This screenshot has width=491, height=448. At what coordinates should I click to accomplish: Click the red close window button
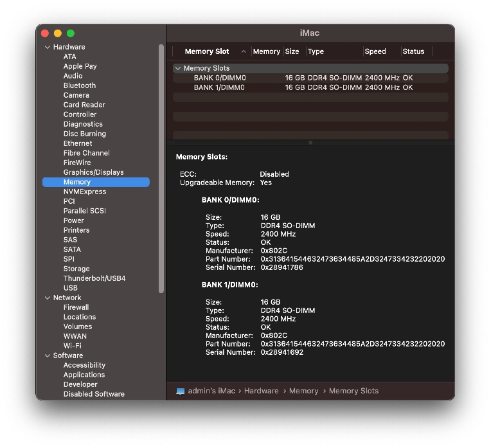[x=45, y=33]
